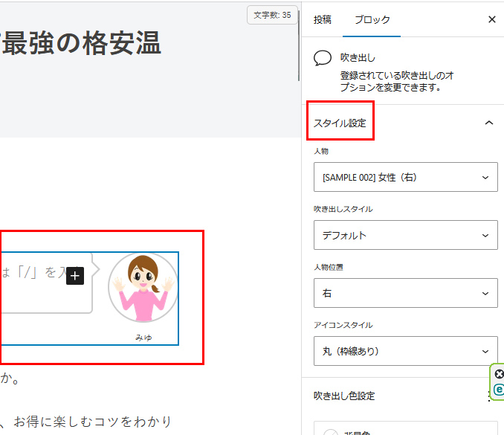Click the three-dot options next to 吹き出し色設定

pyautogui.click(x=489, y=396)
